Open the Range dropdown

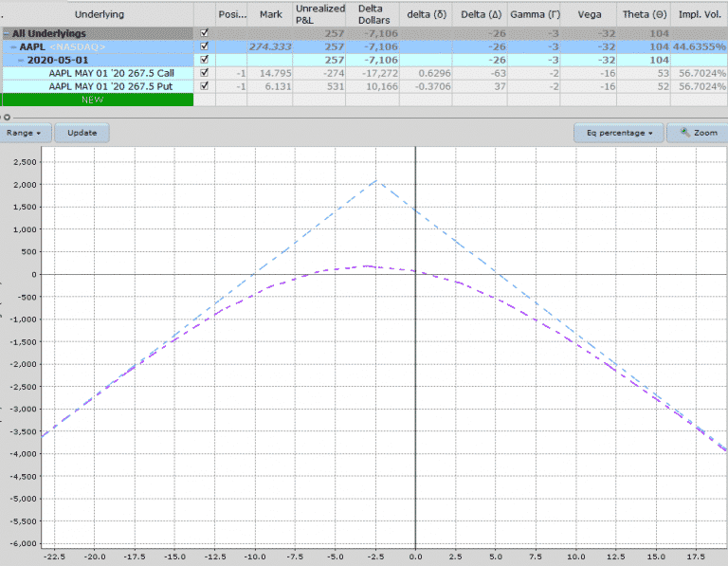[25, 133]
